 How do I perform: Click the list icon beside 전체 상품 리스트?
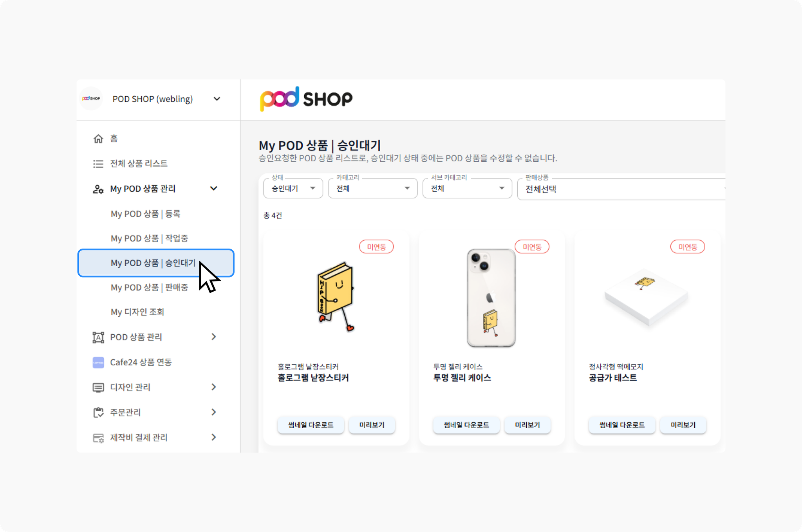coord(98,164)
